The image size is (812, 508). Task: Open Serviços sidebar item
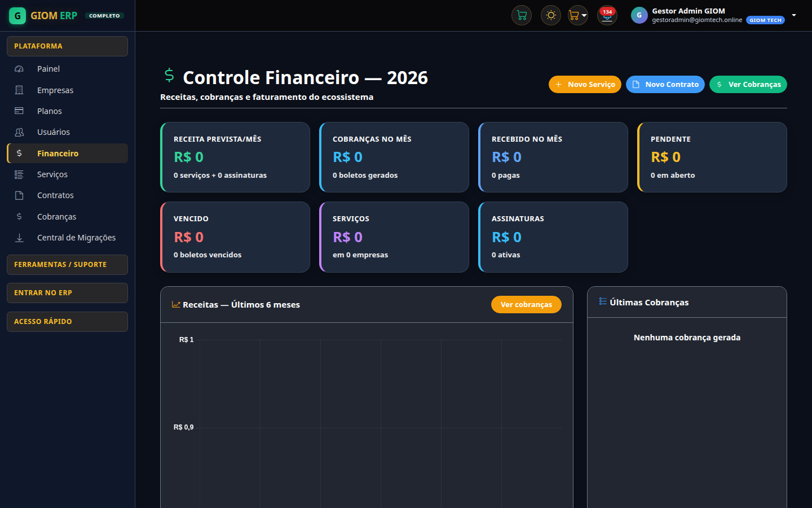click(67, 174)
